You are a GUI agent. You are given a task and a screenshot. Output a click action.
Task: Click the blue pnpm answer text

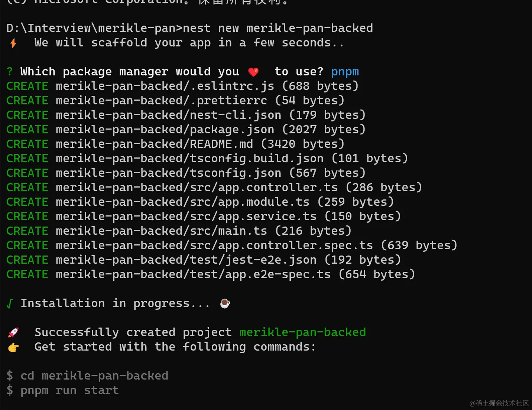(345, 72)
